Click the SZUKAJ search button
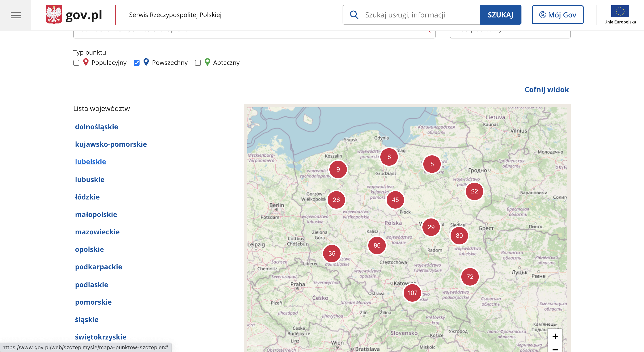Viewport: 644px width, 352px height. coord(500,15)
